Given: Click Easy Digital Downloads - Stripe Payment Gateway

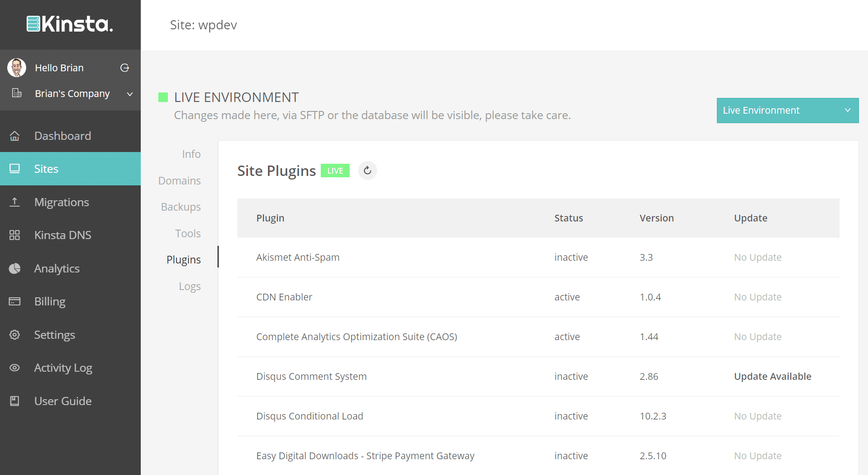Looking at the screenshot, I should 365,456.
